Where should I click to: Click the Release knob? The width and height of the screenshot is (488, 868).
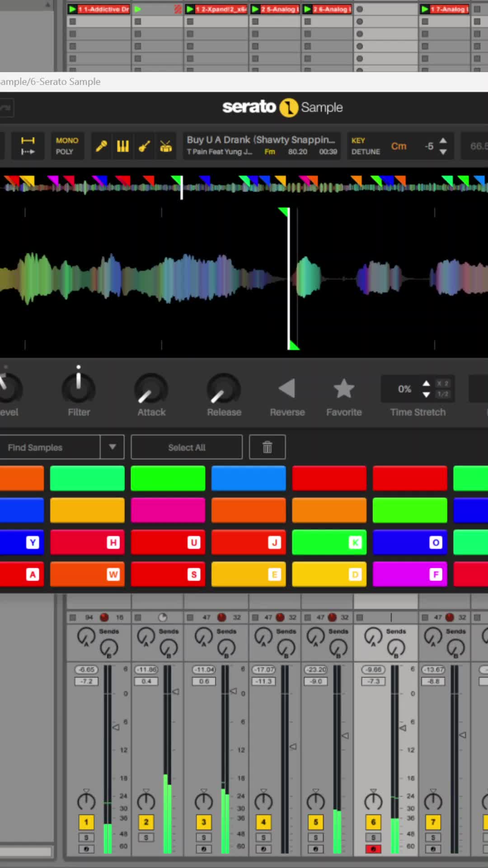(x=224, y=389)
